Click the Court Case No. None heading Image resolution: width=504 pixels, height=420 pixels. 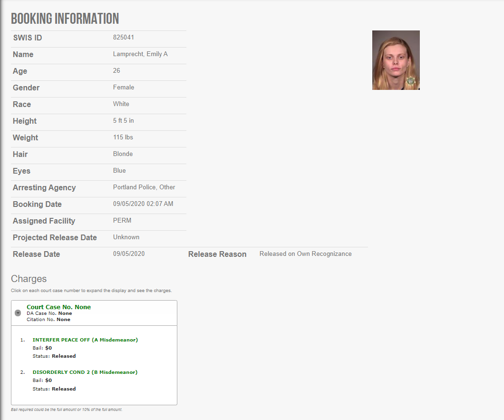pyautogui.click(x=58, y=307)
